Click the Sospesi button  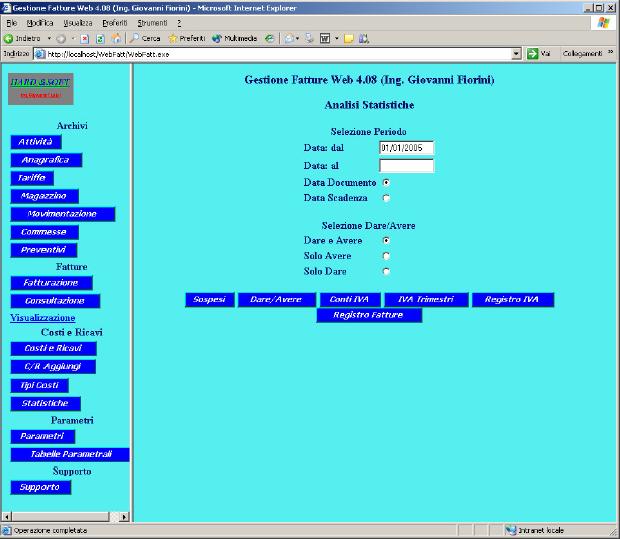pyautogui.click(x=210, y=299)
